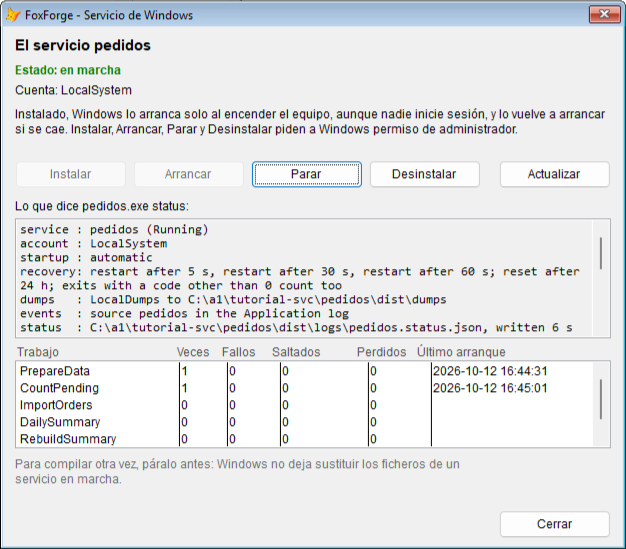The image size is (626, 549).
Task: Click the 'startup : automatic' output line
Action: point(87,258)
